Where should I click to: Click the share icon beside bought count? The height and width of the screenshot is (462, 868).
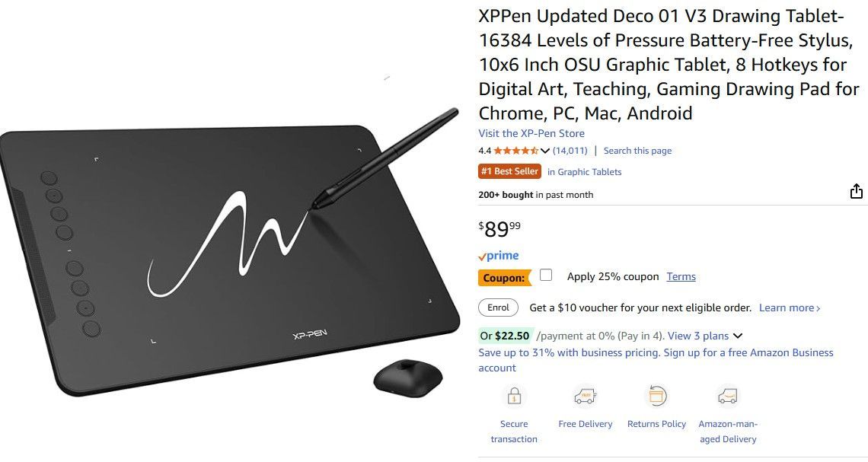click(856, 191)
